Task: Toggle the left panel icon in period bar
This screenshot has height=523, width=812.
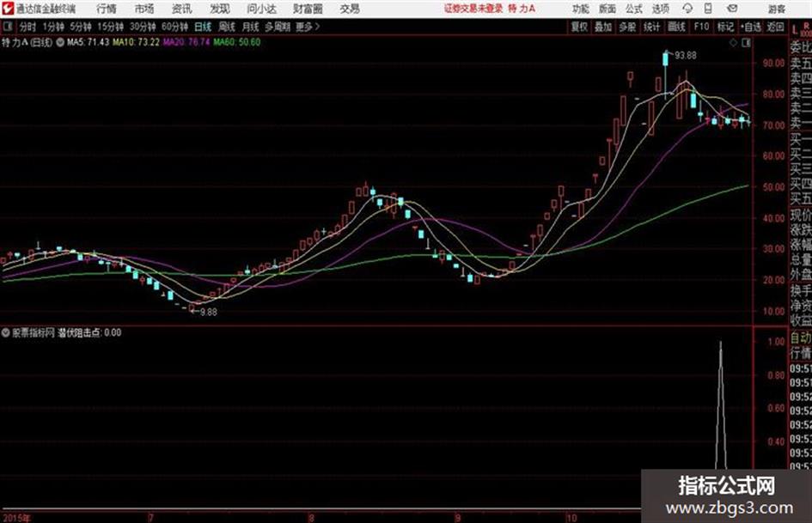Action: (7, 27)
